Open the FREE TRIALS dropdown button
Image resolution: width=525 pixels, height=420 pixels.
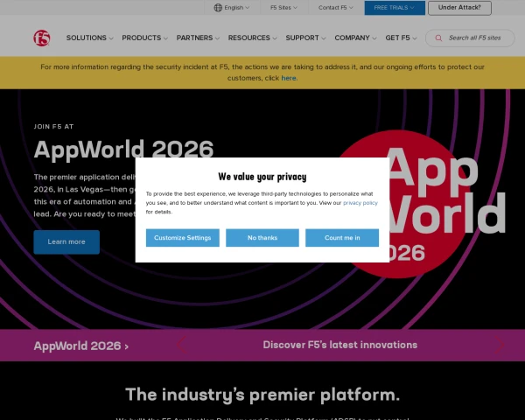click(x=394, y=8)
